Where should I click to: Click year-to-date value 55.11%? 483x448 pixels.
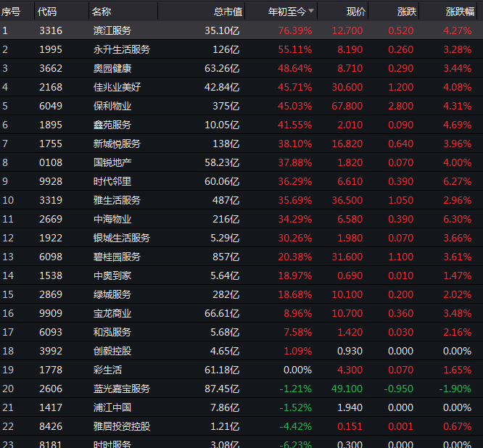295,49
